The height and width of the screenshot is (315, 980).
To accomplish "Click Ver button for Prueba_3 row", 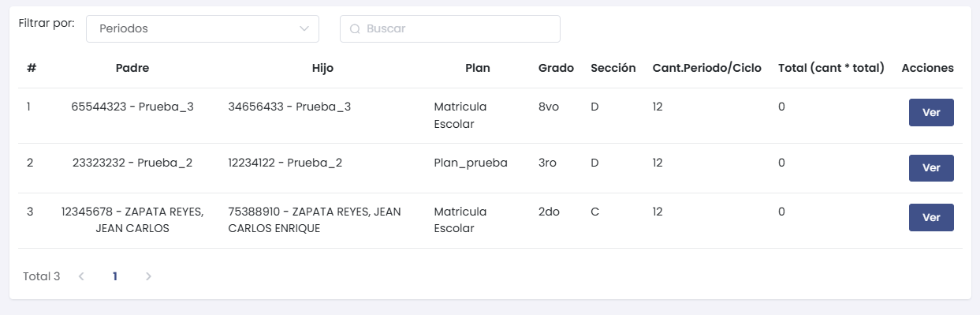I will (931, 112).
